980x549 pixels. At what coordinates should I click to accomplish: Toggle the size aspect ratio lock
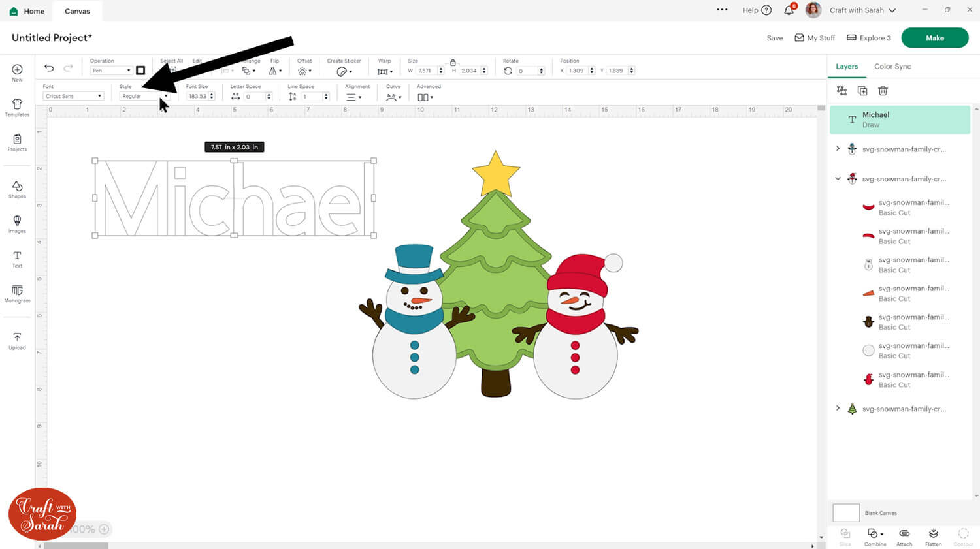[x=453, y=63]
